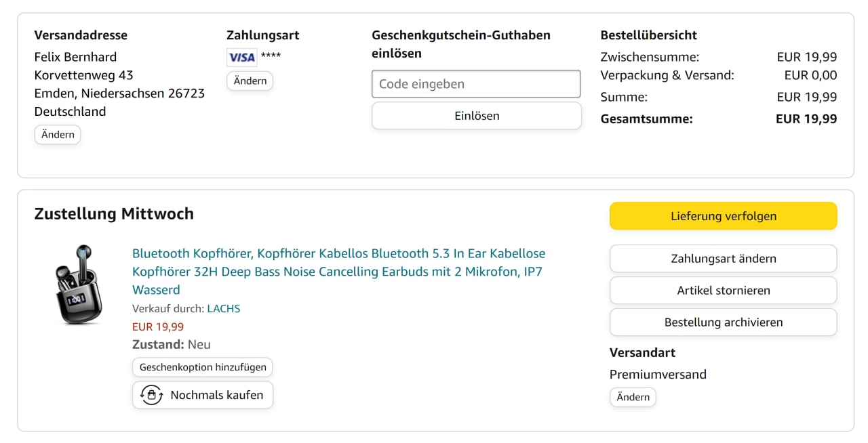Viewport: 868px width, 443px height.
Task: Click the red item price EUR 19,99
Action: [x=158, y=326]
